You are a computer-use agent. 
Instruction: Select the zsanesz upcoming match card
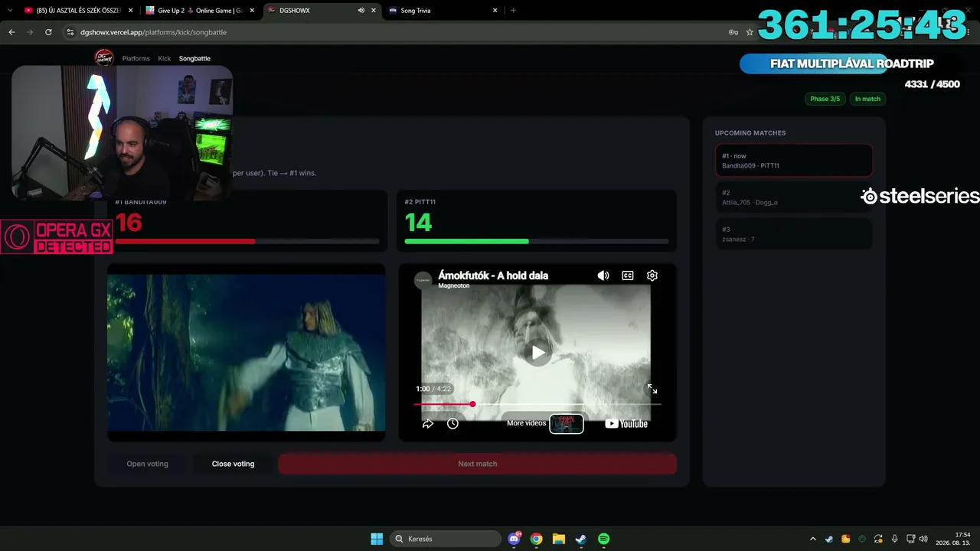click(794, 234)
